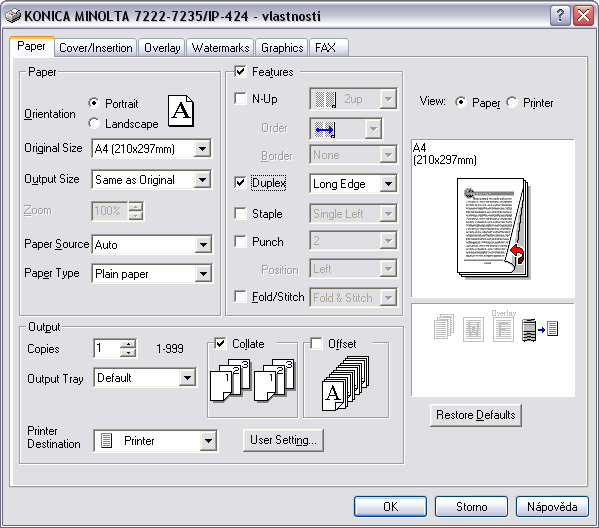Open the Printer Destination dropdown

tap(208, 441)
